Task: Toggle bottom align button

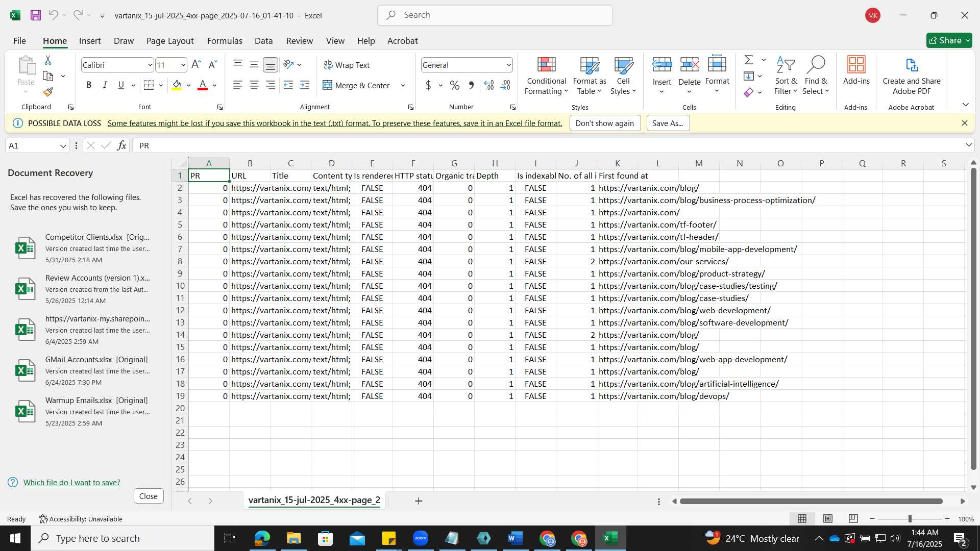Action: [x=270, y=65]
